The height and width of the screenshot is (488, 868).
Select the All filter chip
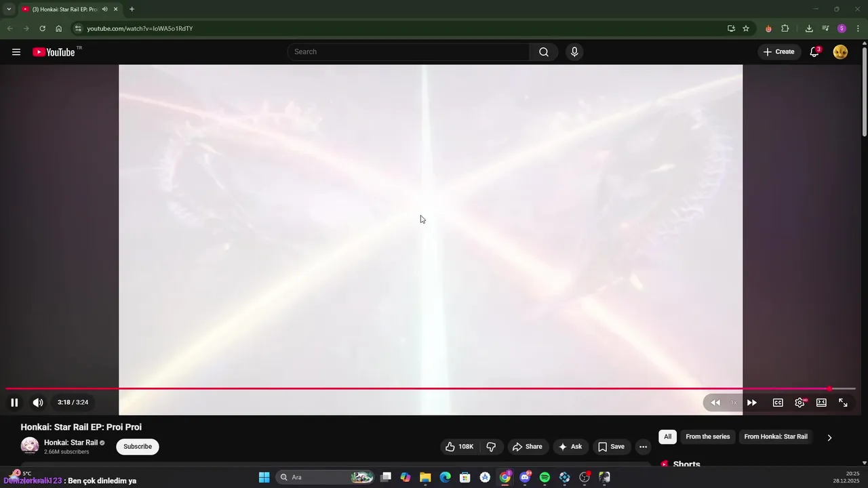[x=667, y=436]
